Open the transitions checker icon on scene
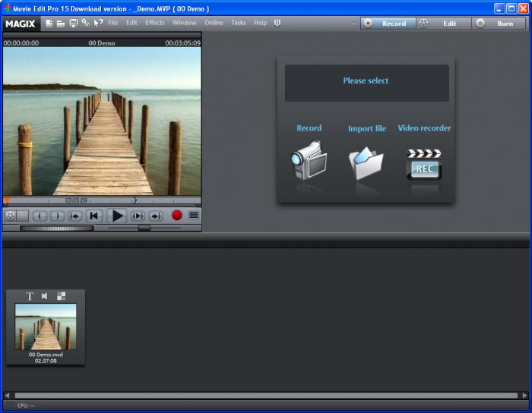 [x=61, y=296]
